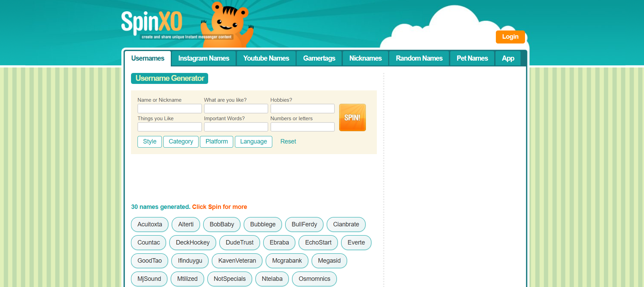
Task: Pick the Ebraba username
Action: 279,242
